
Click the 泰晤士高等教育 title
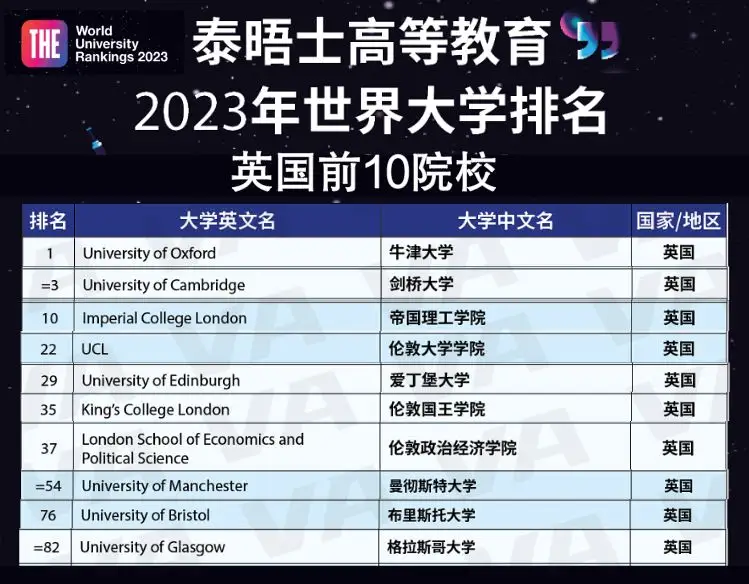372,42
